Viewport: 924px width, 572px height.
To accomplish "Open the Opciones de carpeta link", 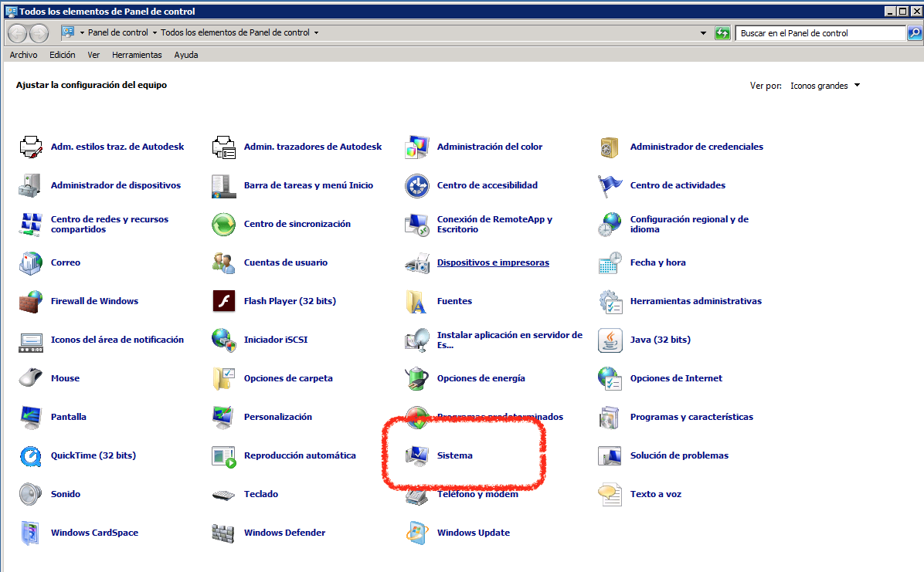I will pyautogui.click(x=288, y=378).
